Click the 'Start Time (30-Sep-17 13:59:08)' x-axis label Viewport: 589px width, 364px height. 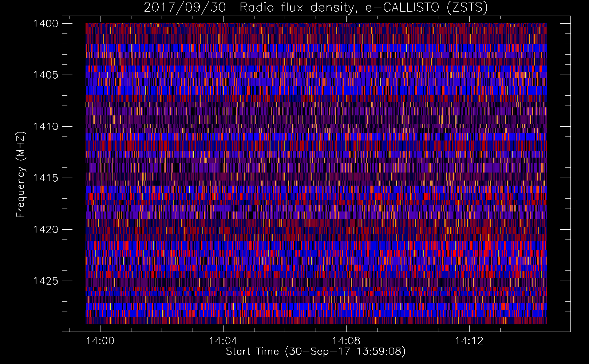click(x=316, y=351)
